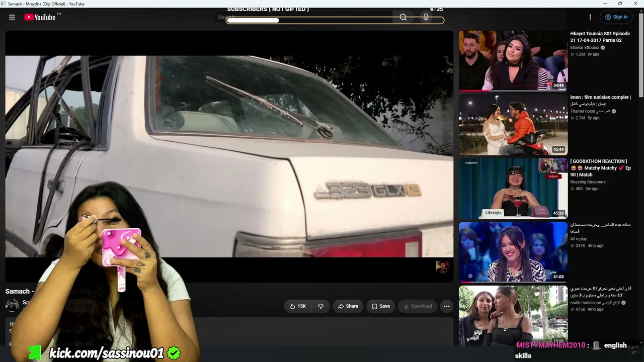Save the video to a playlist
Viewport: 644px width, 362px height.
[x=380, y=306]
